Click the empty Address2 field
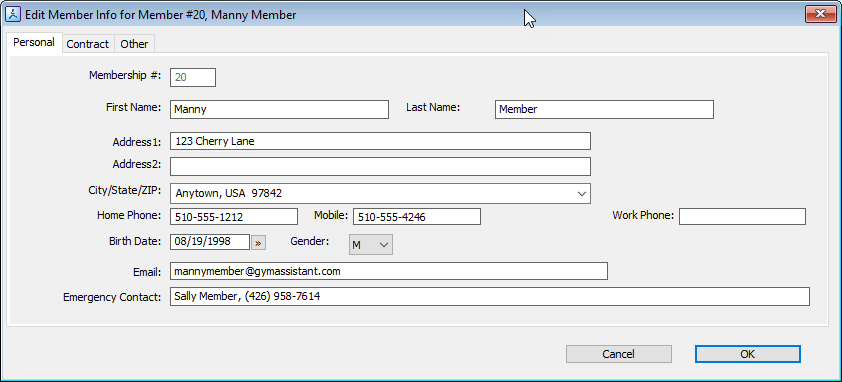 (380, 166)
